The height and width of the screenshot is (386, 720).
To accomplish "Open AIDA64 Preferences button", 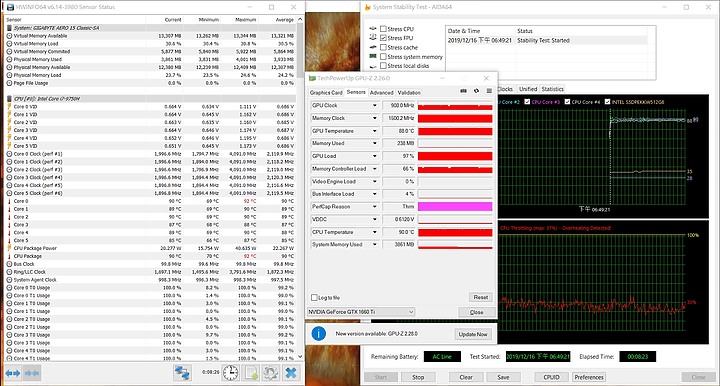I will [589, 377].
